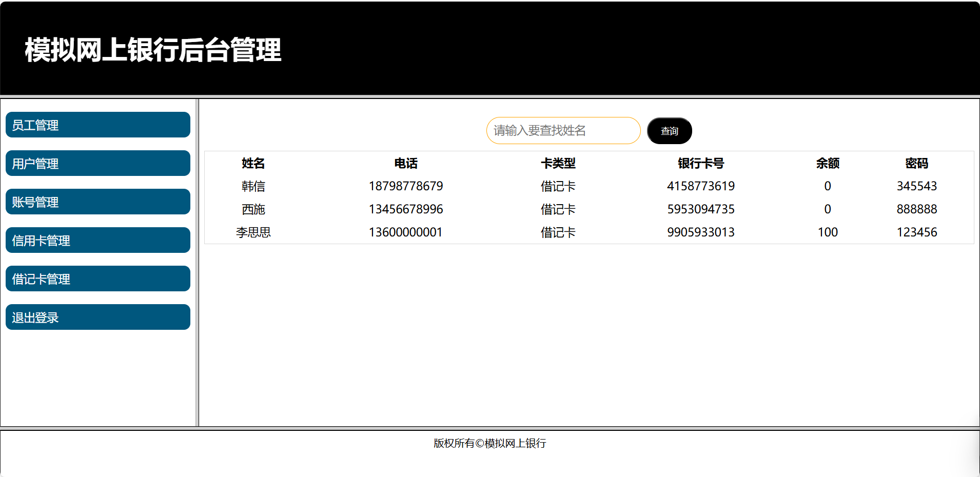The height and width of the screenshot is (477, 980).
Task: Click the 卡类型 column header
Action: (x=558, y=163)
